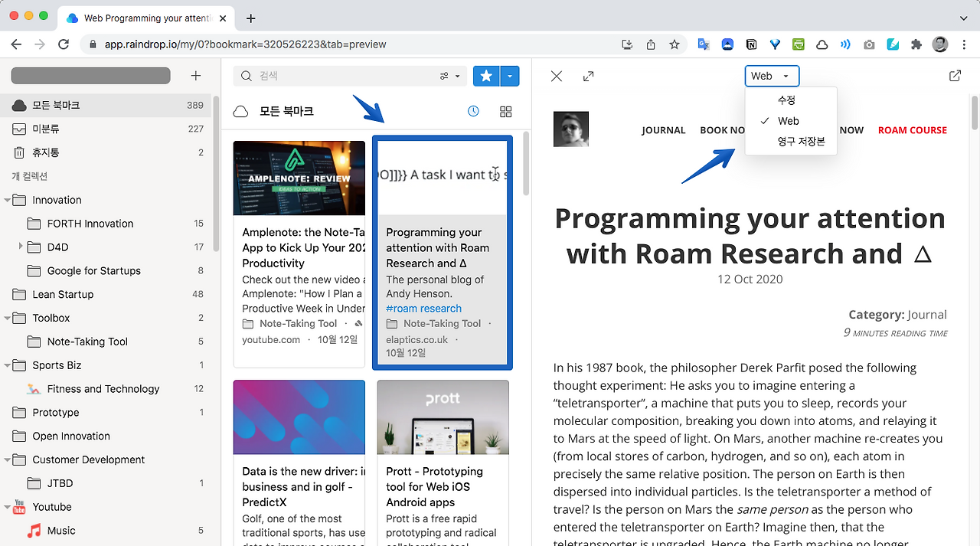This screenshot has height=546, width=980.
Task: Click the Chrome profile avatar
Action: point(940,44)
